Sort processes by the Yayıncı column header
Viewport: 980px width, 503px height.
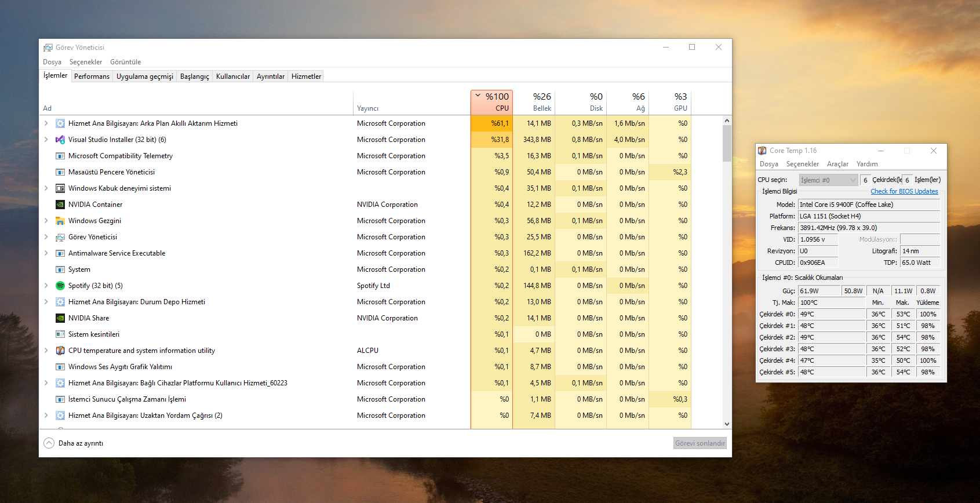411,102
